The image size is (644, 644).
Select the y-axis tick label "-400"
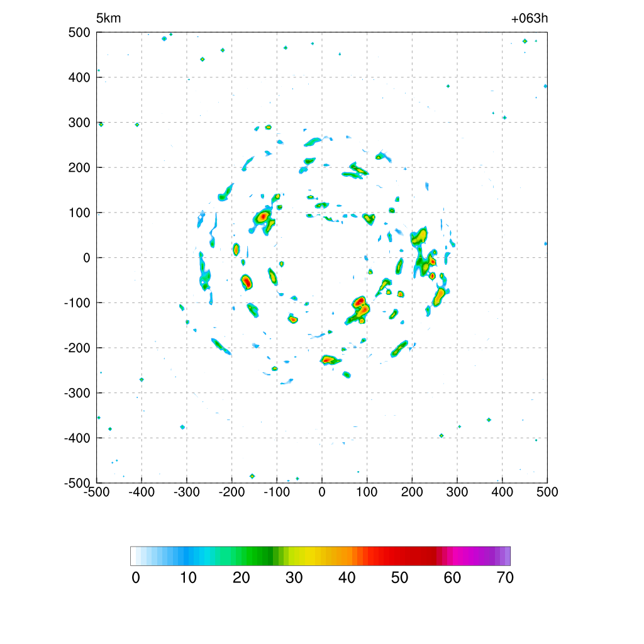pos(77,438)
